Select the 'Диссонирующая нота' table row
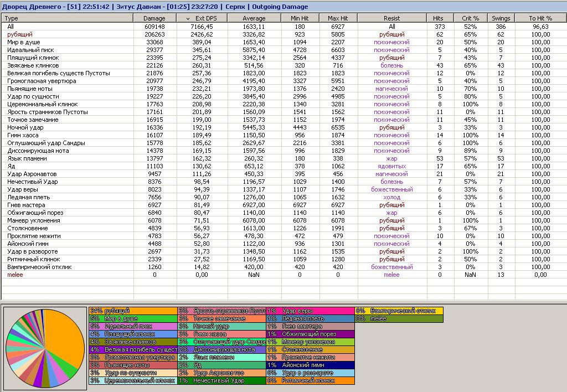Screen dimensions: 567x392 click(x=283, y=151)
